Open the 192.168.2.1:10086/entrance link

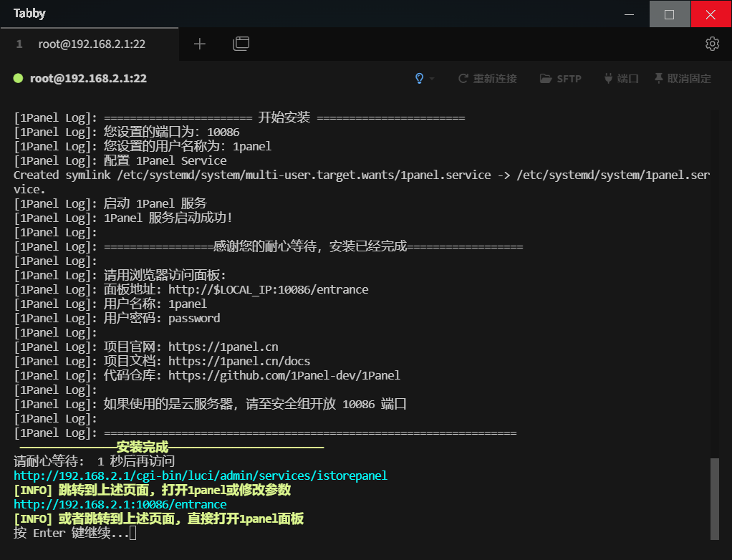pos(120,504)
